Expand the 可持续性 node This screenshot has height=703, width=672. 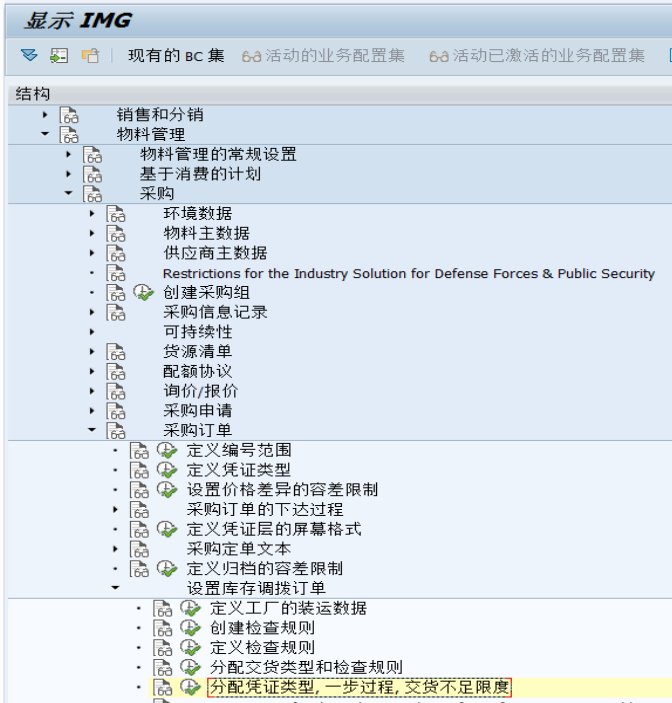click(x=92, y=332)
